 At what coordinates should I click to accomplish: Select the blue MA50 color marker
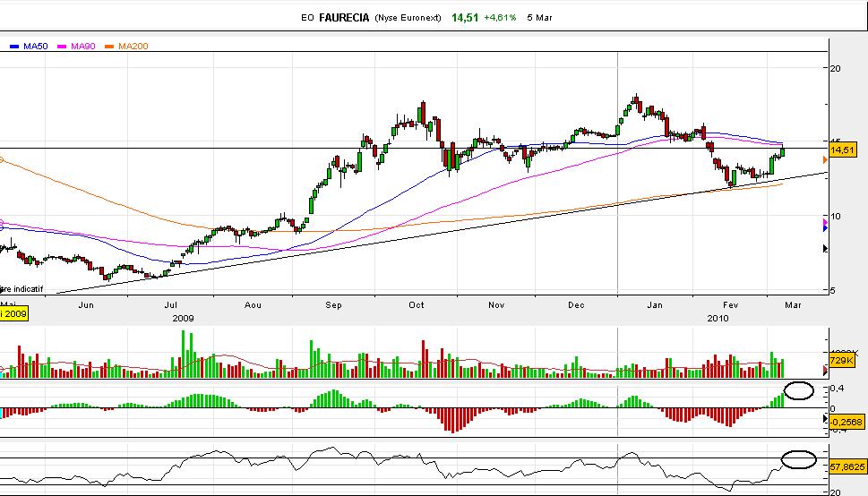[x=14, y=47]
